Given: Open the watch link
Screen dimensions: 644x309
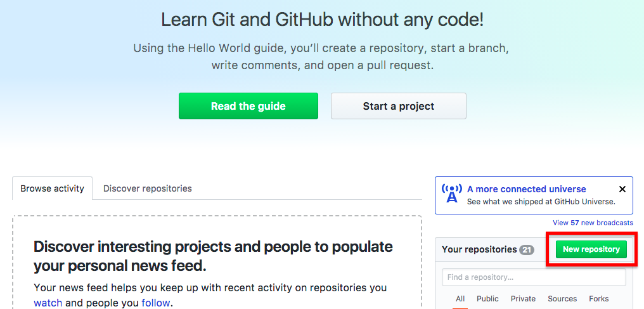Looking at the screenshot, I should pos(48,303).
